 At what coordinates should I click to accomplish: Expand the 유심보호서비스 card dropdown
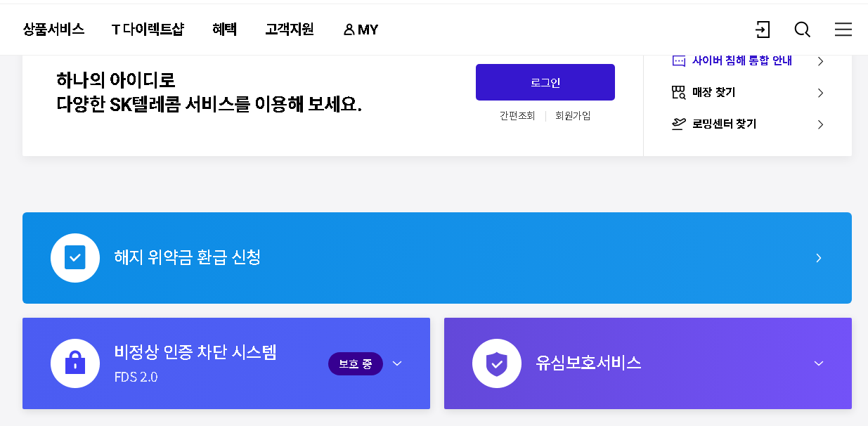[818, 363]
